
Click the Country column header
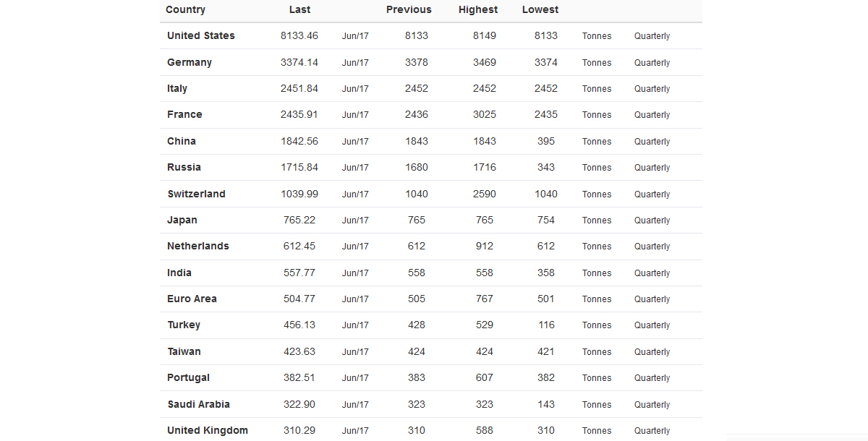coord(185,9)
